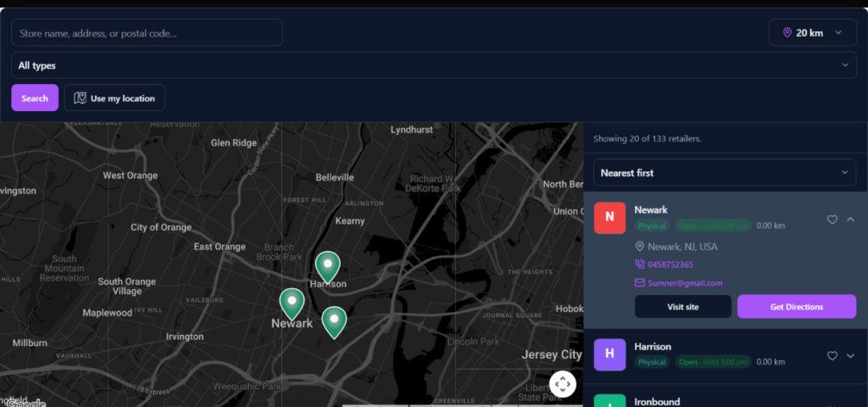Screen dimensions: 868x407
Task: Click the Newark retailer name heading
Action: (x=650, y=210)
